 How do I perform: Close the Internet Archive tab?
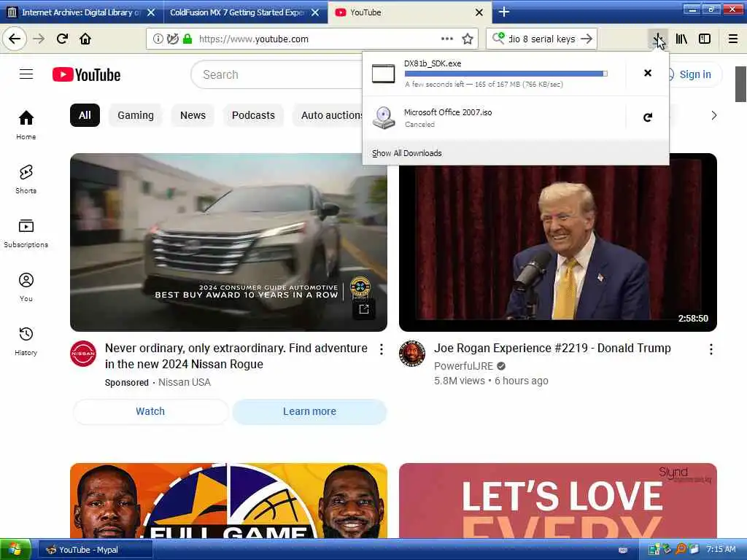151,12
